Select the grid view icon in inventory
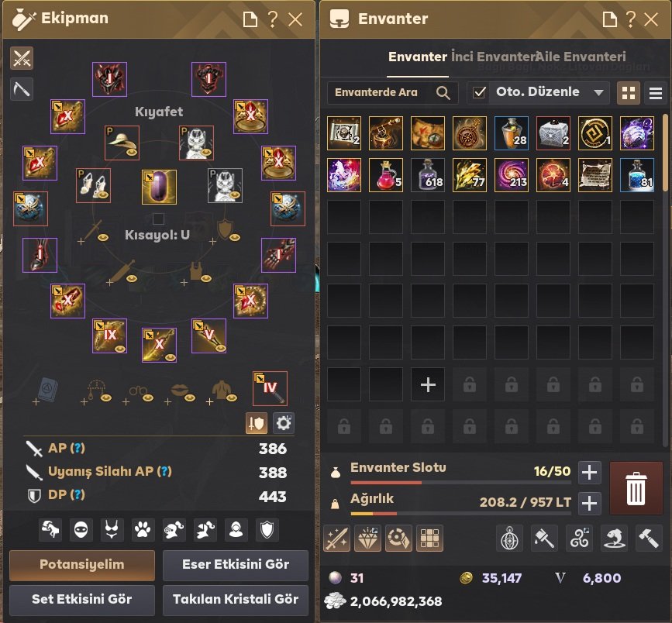 (x=629, y=93)
